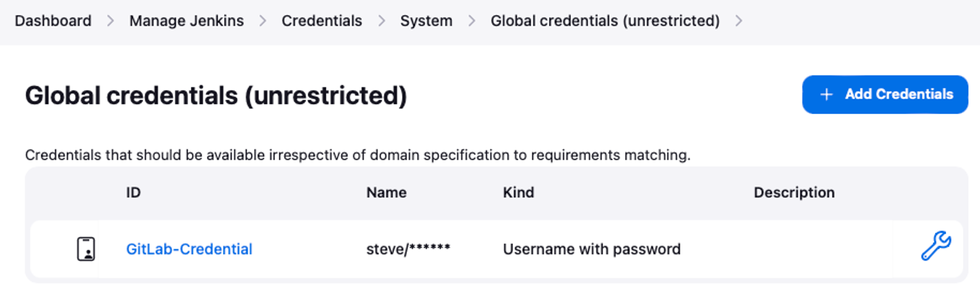The image size is (980, 294).
Task: Open the Credentials breadcrumb item
Action: 321,21
